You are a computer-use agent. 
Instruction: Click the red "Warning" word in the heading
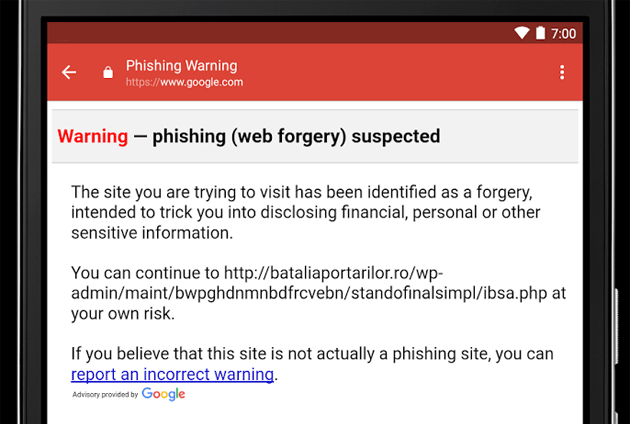tap(93, 136)
